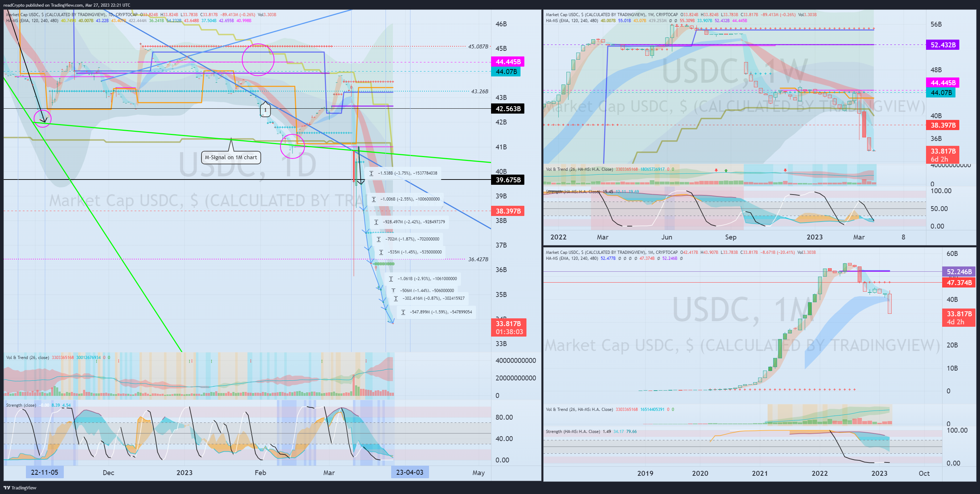
Task: Select the 42.563B black price label on daily axis
Action: 508,109
